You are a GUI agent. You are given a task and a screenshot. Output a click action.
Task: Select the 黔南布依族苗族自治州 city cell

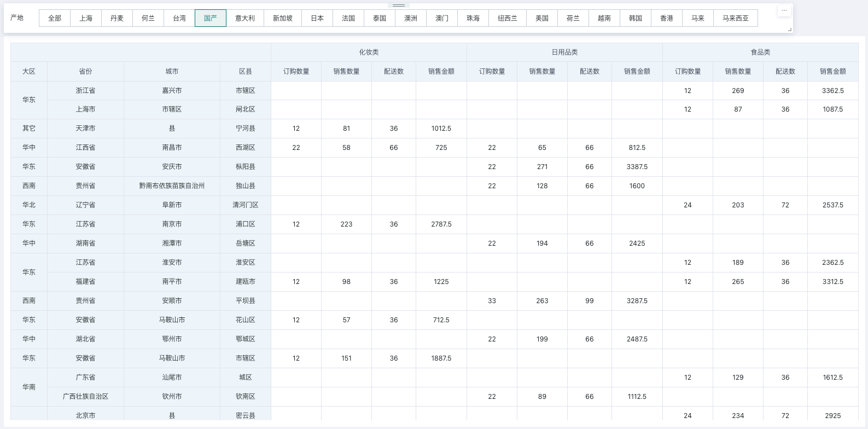[172, 186]
